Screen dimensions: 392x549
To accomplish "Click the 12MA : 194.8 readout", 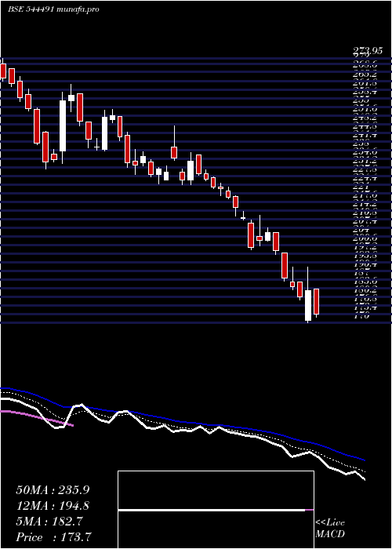I will [x=53, y=506].
